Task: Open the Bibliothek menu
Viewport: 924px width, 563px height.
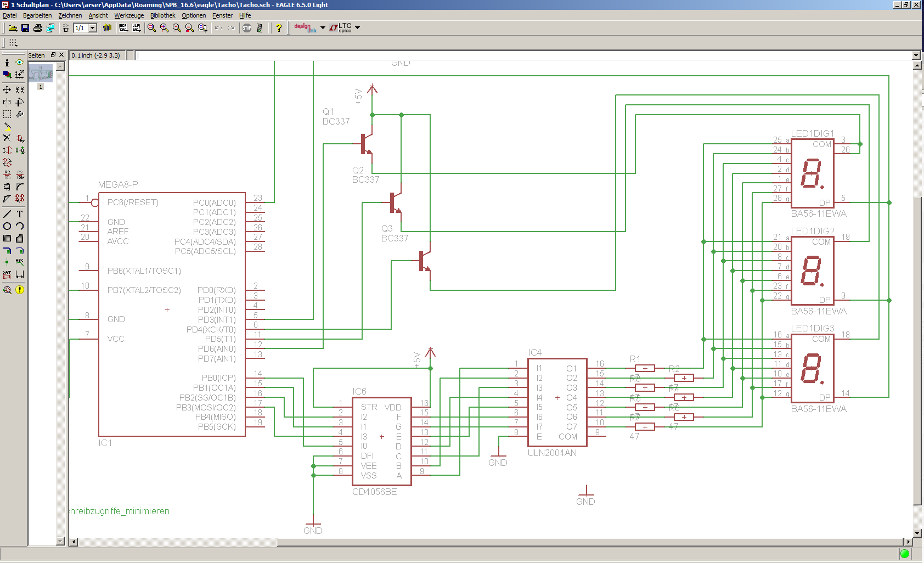Action: tap(163, 15)
